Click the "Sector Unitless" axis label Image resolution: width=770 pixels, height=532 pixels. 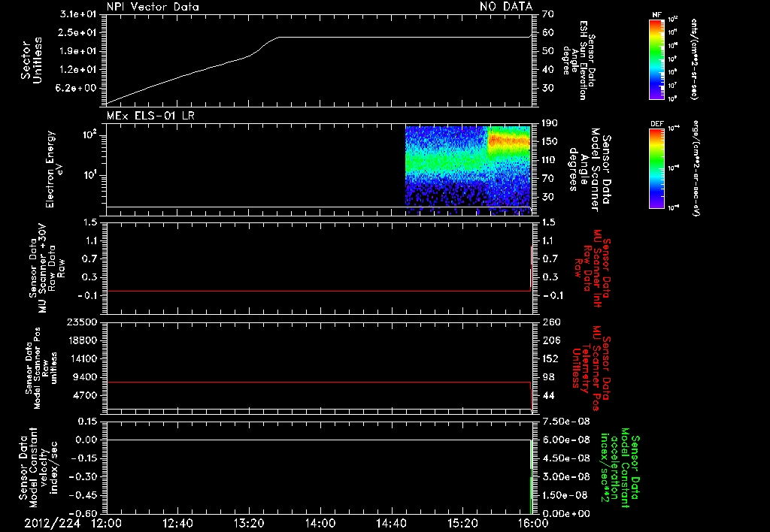coord(32,60)
